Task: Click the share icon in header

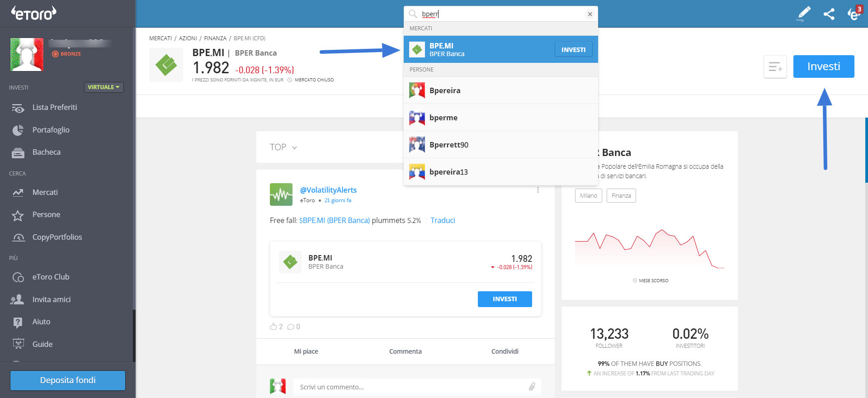Action: click(x=829, y=14)
